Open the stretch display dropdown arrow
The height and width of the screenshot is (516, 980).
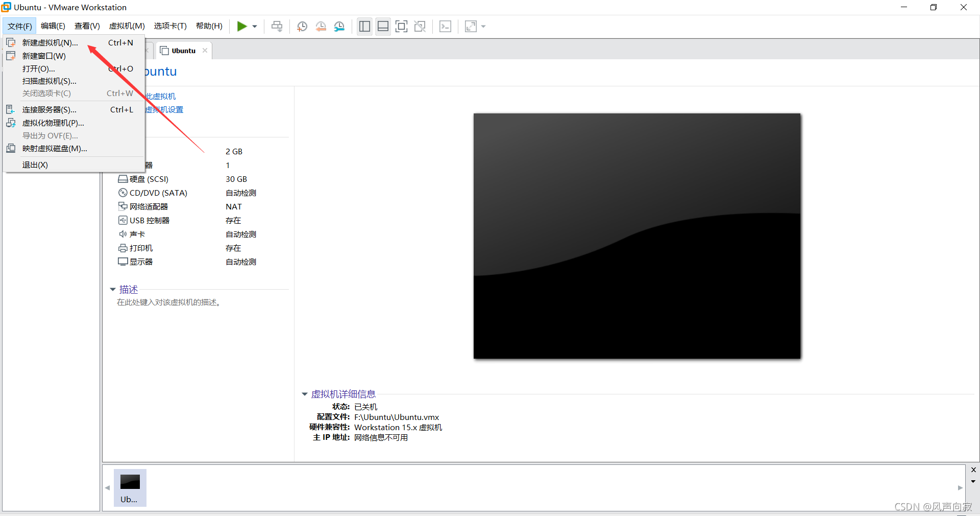[x=483, y=27]
